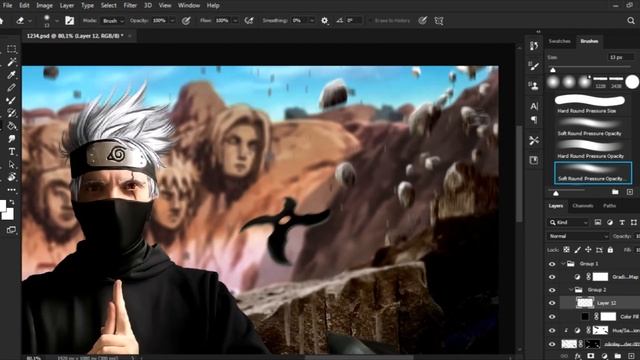Toggle the Brush Settings panel button in options bar

click(x=70, y=20)
